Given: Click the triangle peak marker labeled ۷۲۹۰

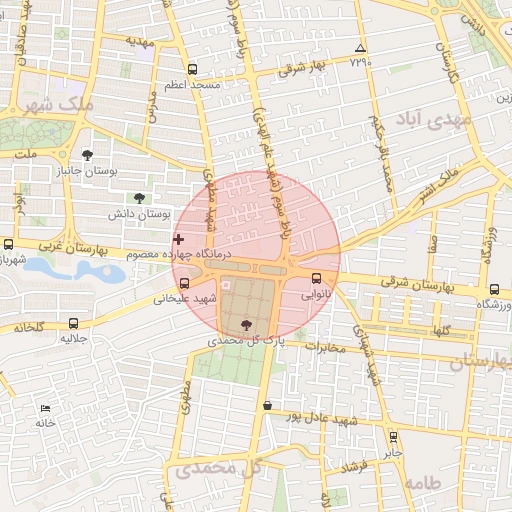Looking at the screenshot, I should point(360,48).
